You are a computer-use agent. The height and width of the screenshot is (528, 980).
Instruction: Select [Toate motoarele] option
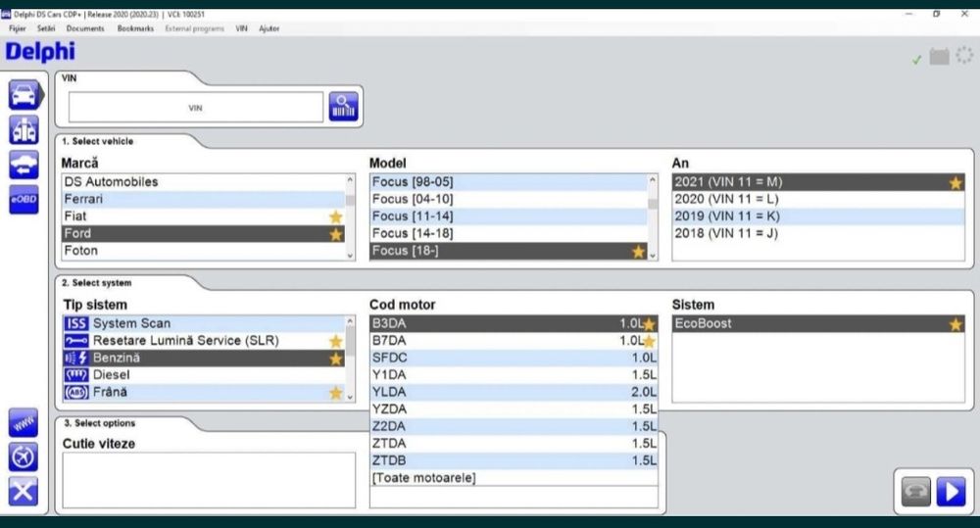[514, 477]
